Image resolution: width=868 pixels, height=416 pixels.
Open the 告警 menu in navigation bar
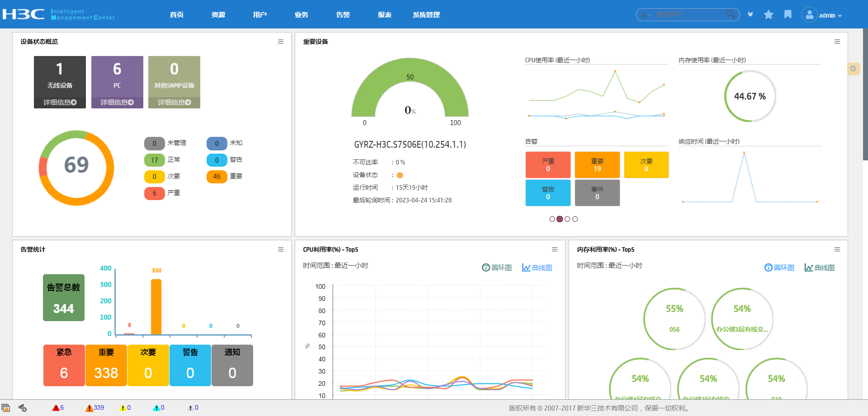[343, 15]
